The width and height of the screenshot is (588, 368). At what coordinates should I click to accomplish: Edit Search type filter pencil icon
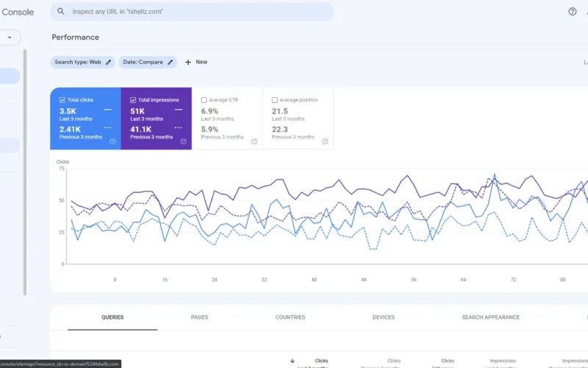coord(108,63)
